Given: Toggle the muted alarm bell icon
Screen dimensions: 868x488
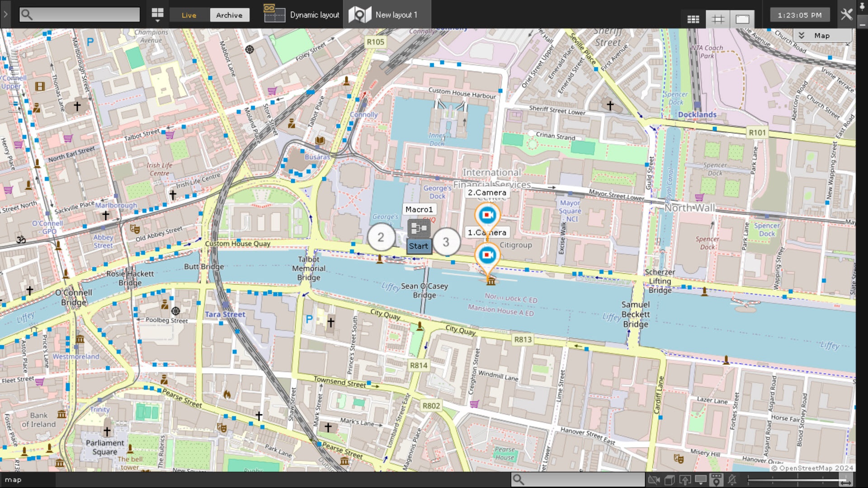Looking at the screenshot, I should click(732, 480).
